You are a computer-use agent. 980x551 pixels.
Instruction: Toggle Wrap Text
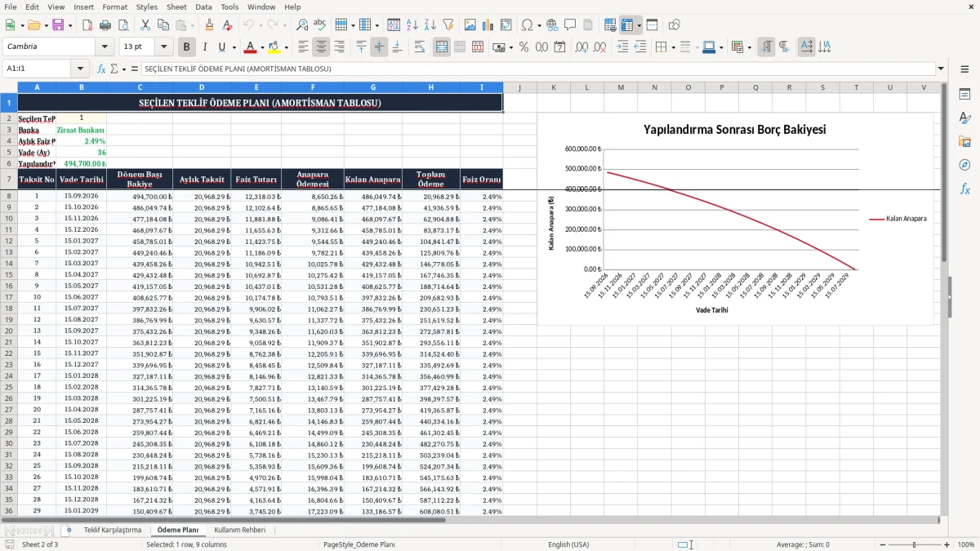tap(420, 47)
